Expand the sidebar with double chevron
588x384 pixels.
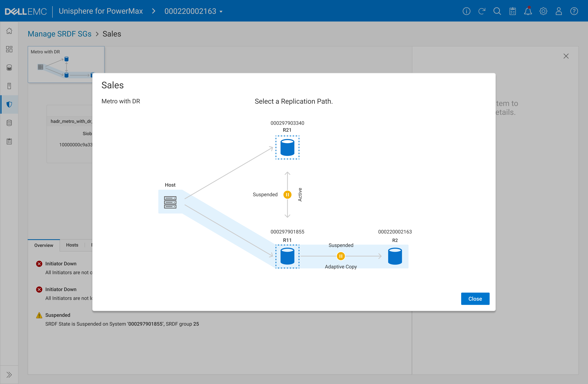[x=9, y=375]
